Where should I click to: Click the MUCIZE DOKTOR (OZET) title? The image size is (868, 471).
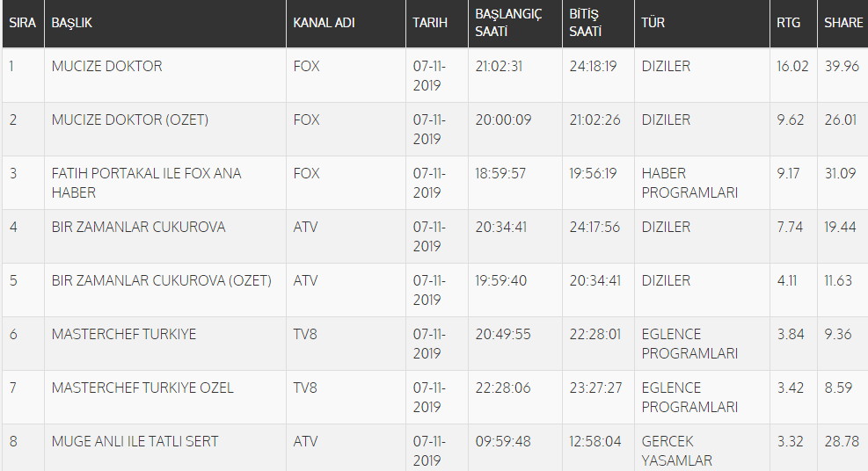130,120
